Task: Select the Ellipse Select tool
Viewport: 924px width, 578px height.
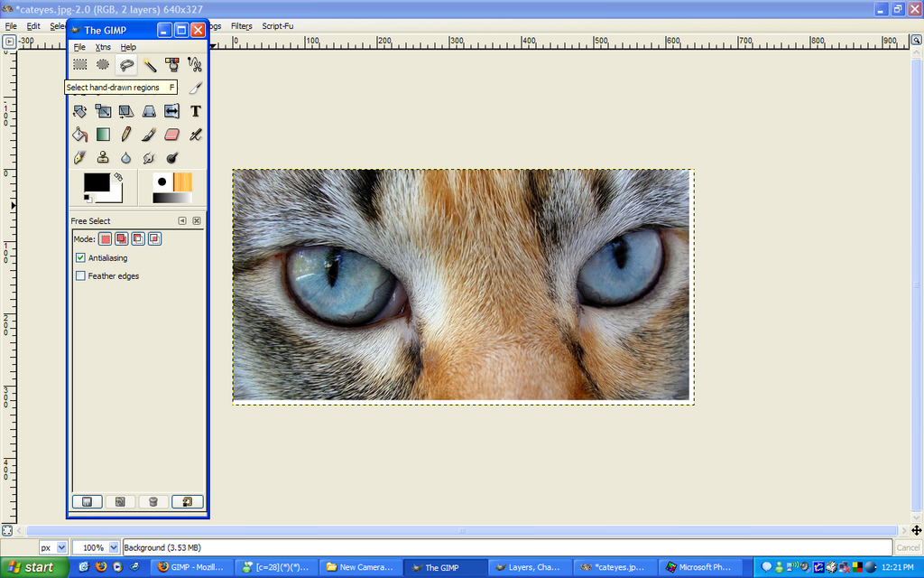Action: (x=103, y=64)
